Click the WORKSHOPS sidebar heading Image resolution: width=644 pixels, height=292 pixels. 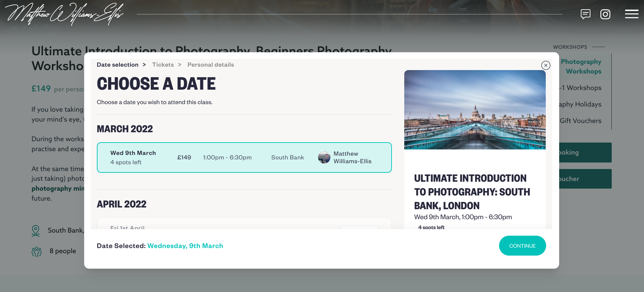570,47
